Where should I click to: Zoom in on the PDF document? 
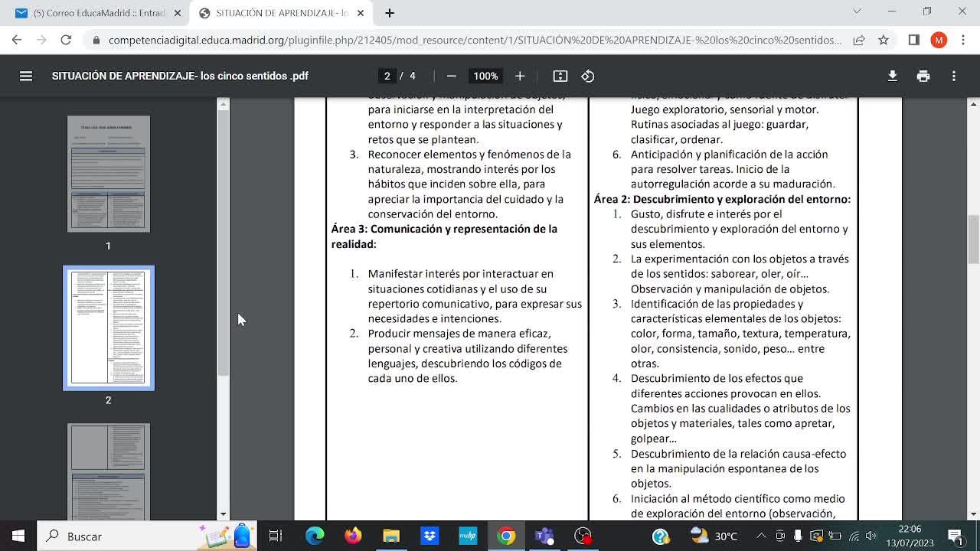point(520,76)
